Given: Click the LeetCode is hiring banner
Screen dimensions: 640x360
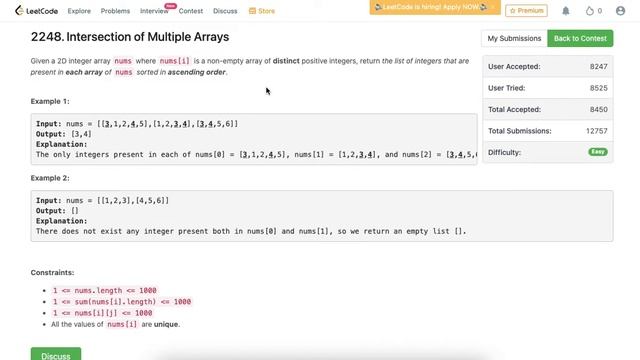Looking at the screenshot, I should [x=435, y=7].
